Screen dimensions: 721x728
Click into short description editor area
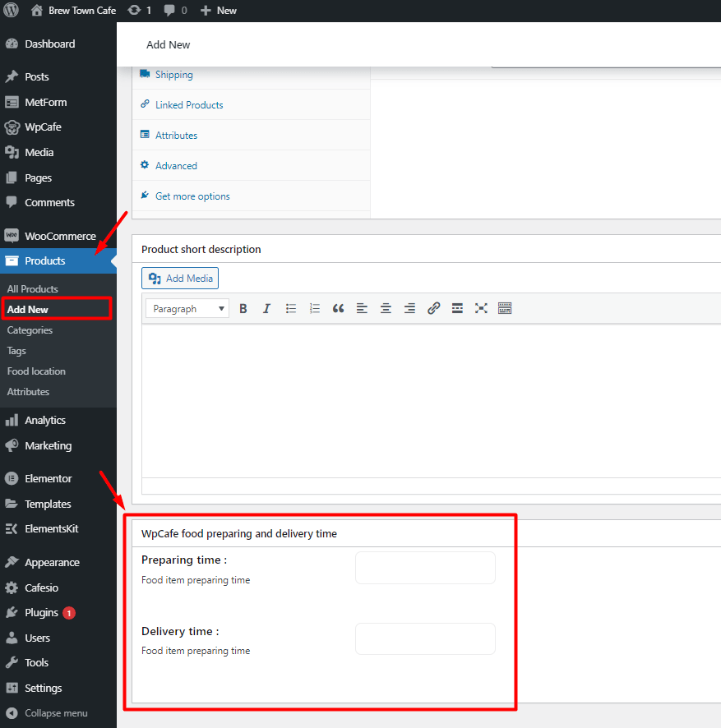click(x=431, y=401)
